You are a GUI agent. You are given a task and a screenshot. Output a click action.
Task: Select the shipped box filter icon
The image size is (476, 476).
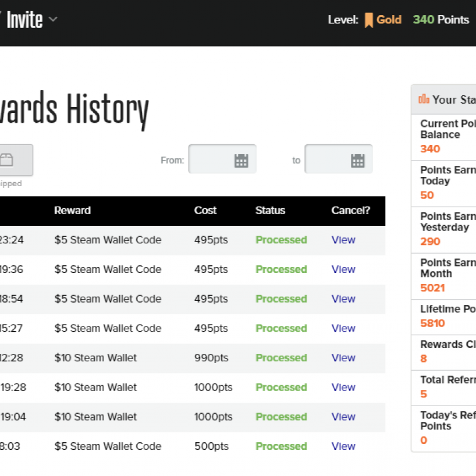coord(7,160)
